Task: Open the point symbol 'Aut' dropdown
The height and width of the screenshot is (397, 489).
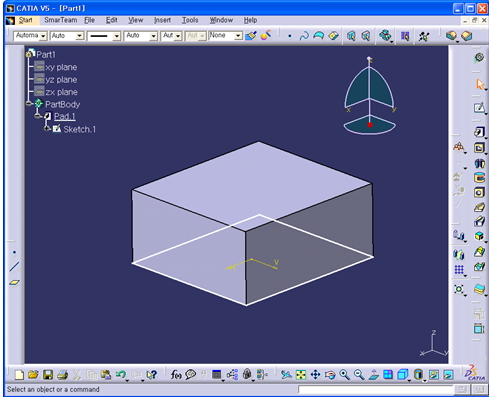Action: [x=178, y=36]
